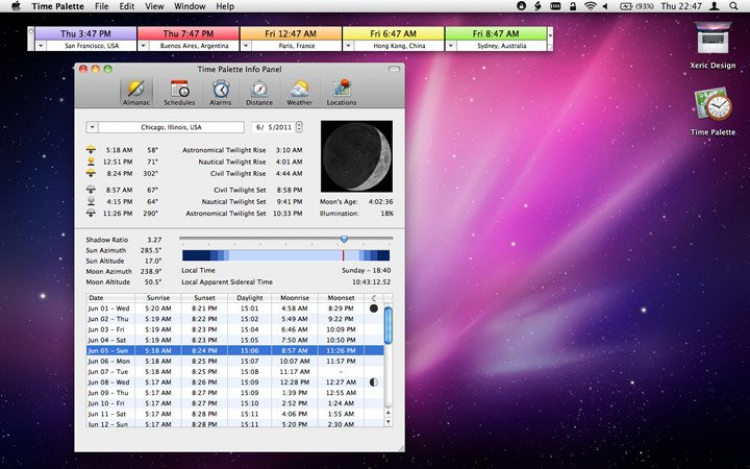Expand the dropdown beside Hong Kong clock

(x=350, y=46)
